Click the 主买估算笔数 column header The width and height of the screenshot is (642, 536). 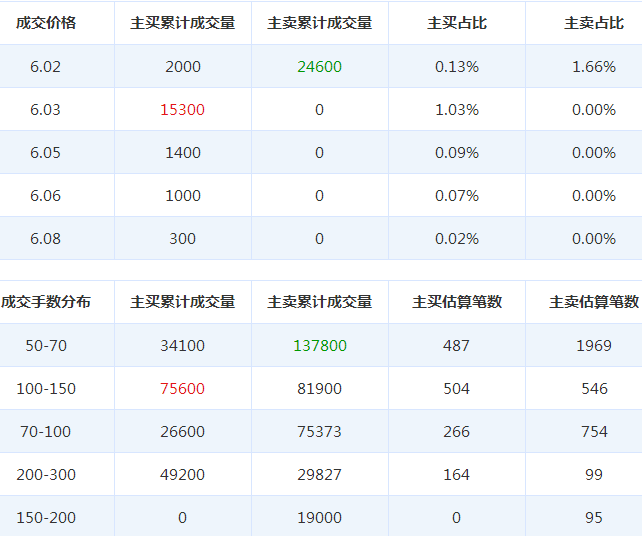click(457, 302)
